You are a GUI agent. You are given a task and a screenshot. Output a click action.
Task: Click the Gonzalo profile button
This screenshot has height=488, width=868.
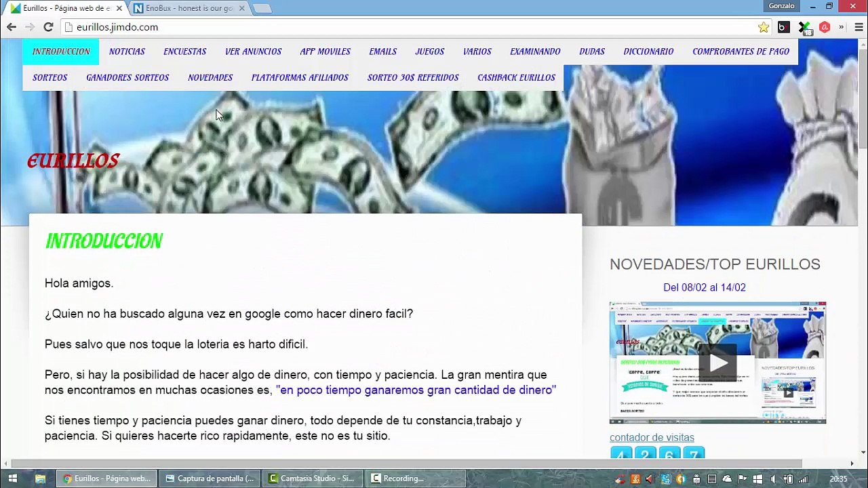pyautogui.click(x=781, y=5)
